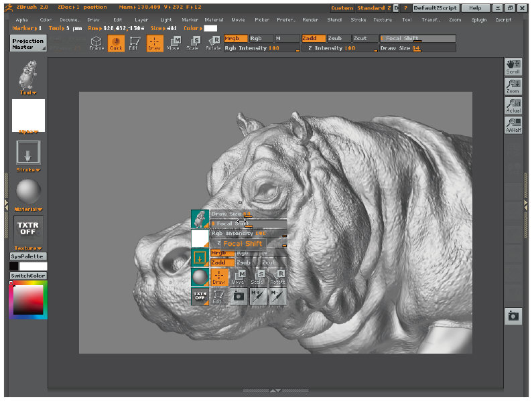Click the Zoom magnifier on the right panel
Image resolution: width=532 pixels, height=401 pixels.
[x=513, y=86]
